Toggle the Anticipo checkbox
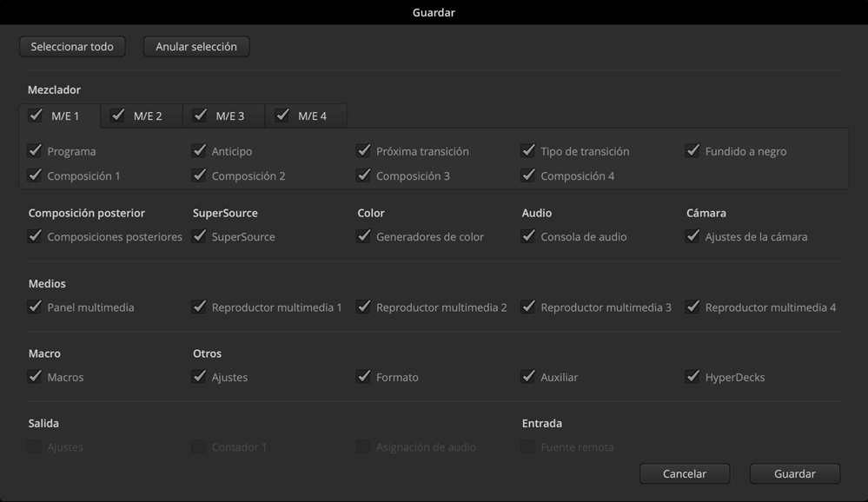This screenshot has height=502, width=868. coord(200,151)
